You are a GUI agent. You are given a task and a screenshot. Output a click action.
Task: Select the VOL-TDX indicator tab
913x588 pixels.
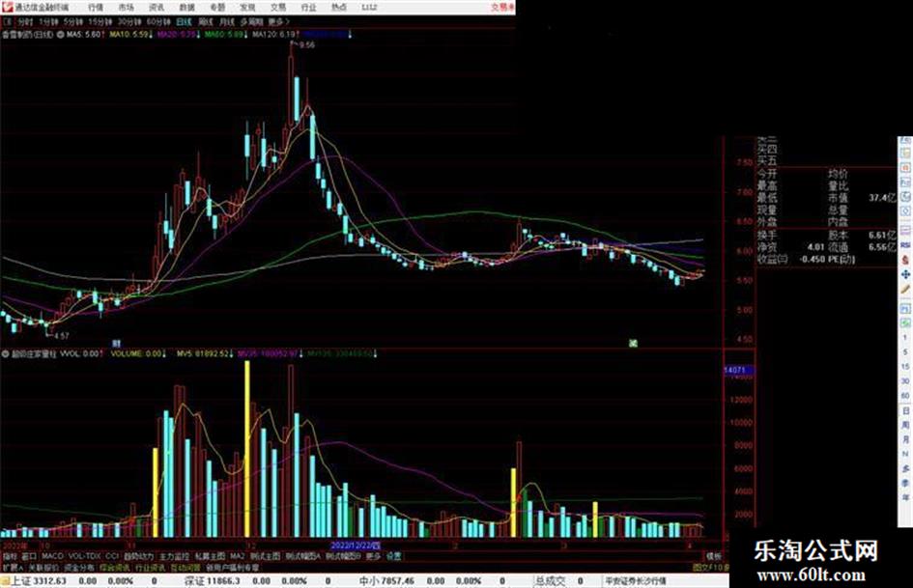[85, 556]
